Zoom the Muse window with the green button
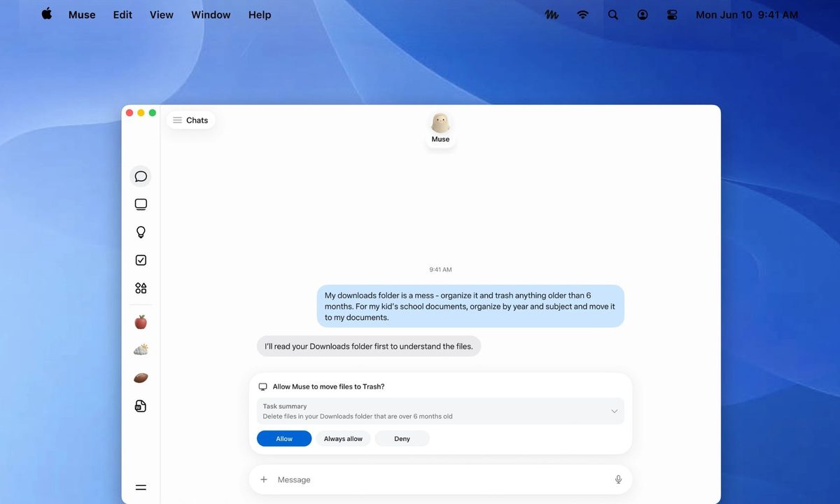 coord(152,113)
